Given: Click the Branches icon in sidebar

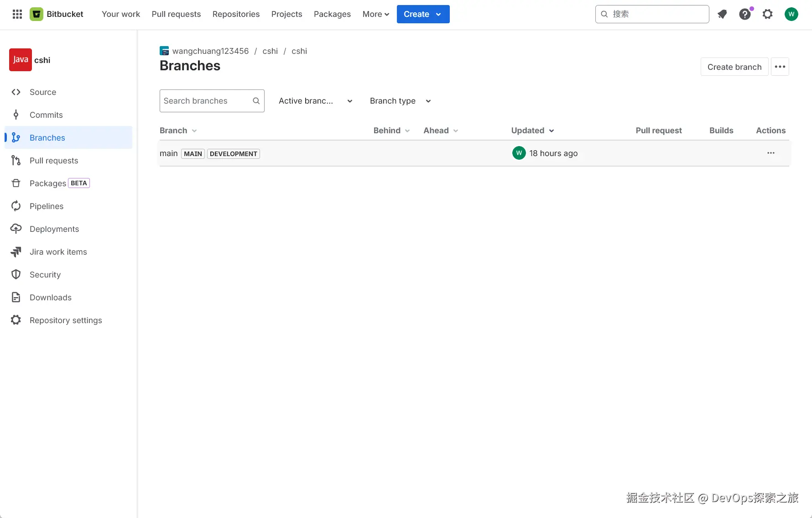Looking at the screenshot, I should coord(16,138).
